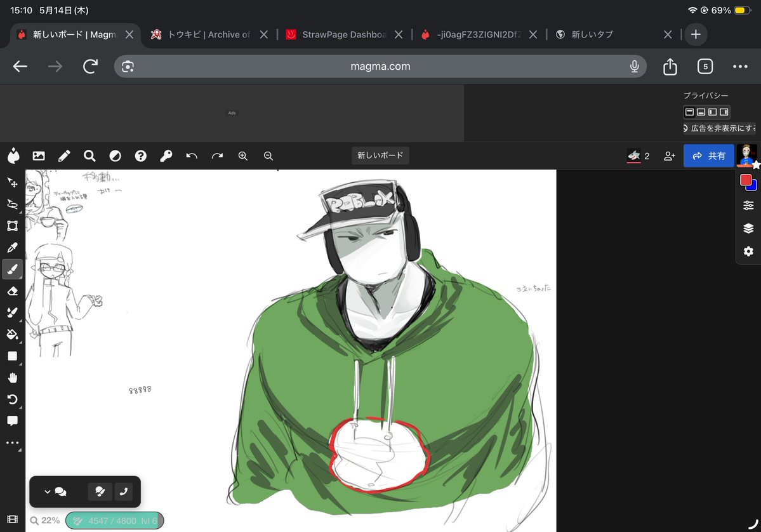This screenshot has height=532, width=761.
Task: Select the secondary paintbrush tool
Action: tap(12, 312)
